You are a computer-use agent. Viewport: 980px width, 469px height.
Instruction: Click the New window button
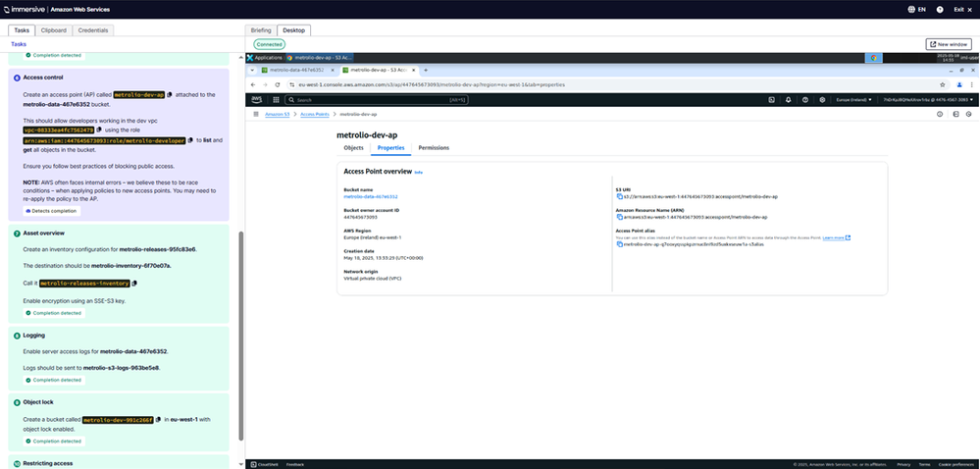point(949,44)
